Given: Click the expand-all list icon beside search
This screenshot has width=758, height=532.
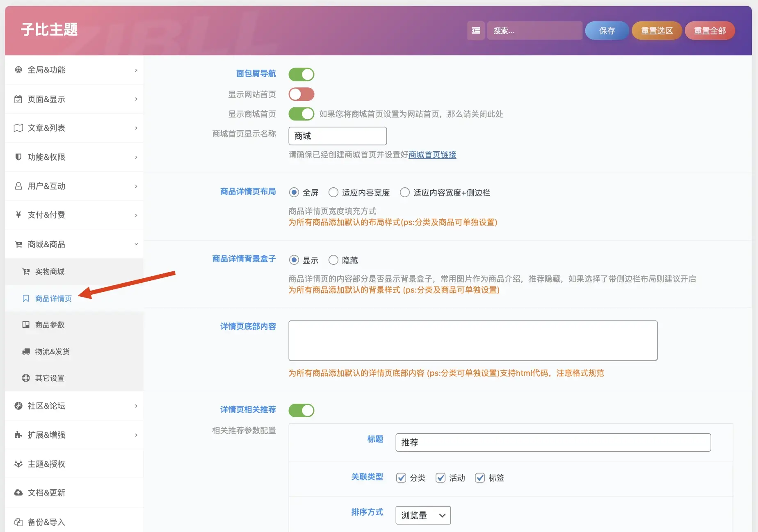Looking at the screenshot, I should tap(475, 31).
